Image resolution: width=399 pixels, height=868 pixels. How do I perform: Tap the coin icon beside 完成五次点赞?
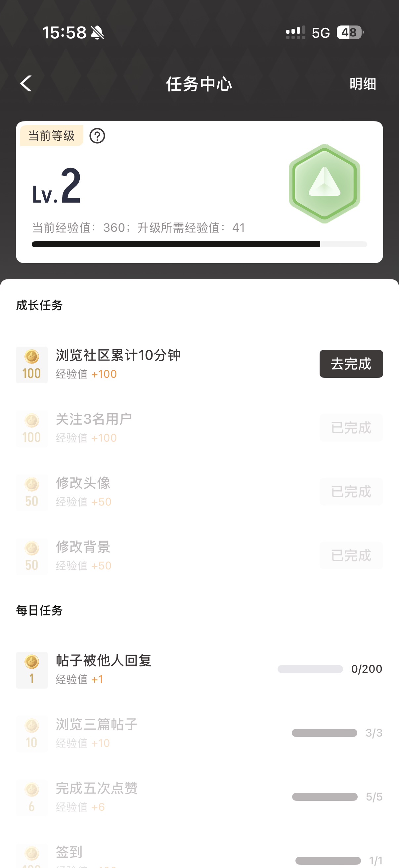32,797
